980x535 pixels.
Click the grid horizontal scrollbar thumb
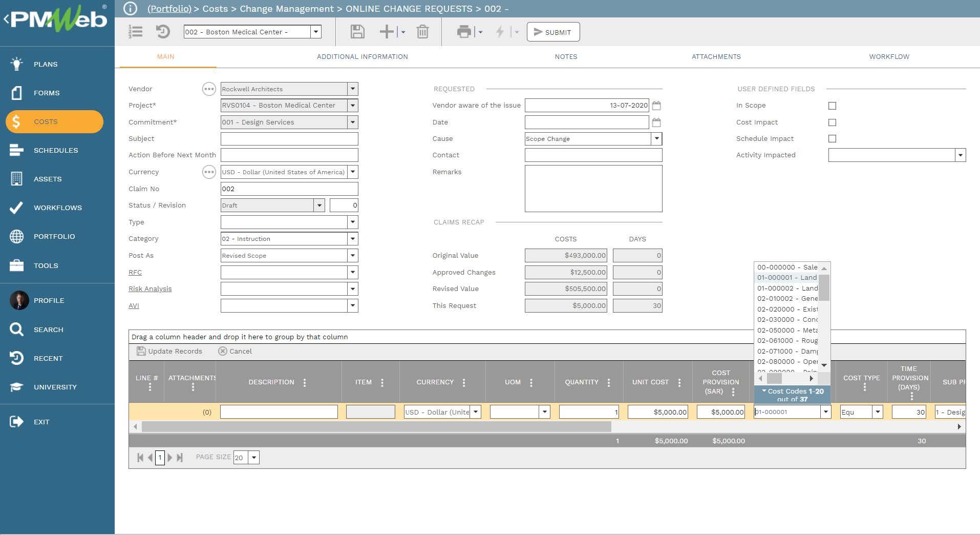376,426
